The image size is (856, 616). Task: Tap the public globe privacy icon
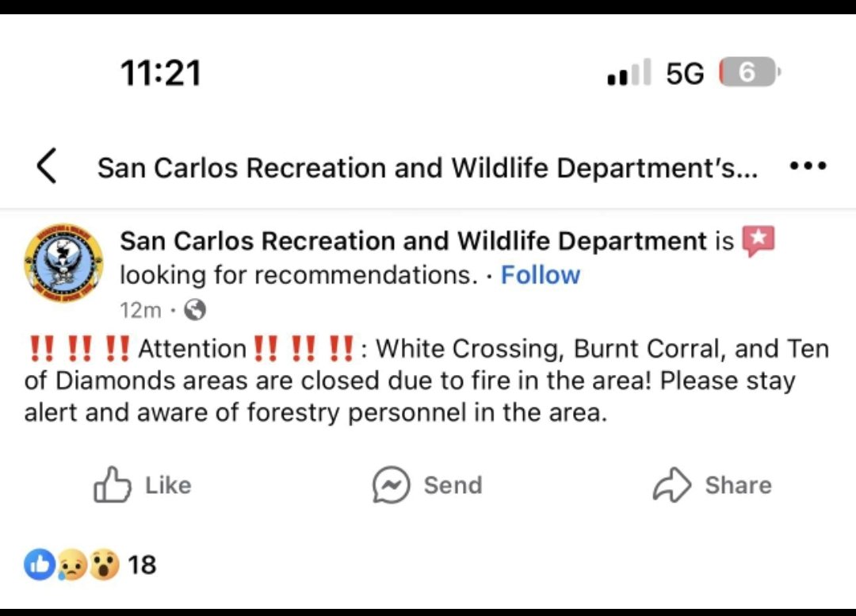point(195,310)
